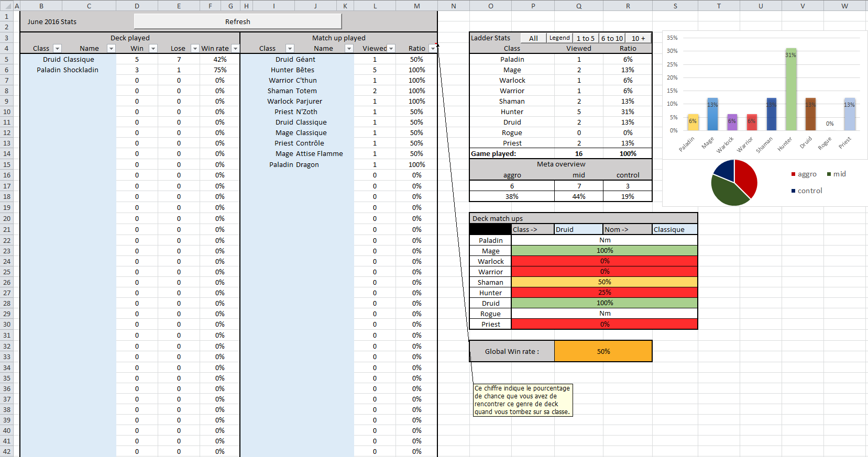868x457 pixels.
Task: Click the French comment note box
Action: [523, 400]
